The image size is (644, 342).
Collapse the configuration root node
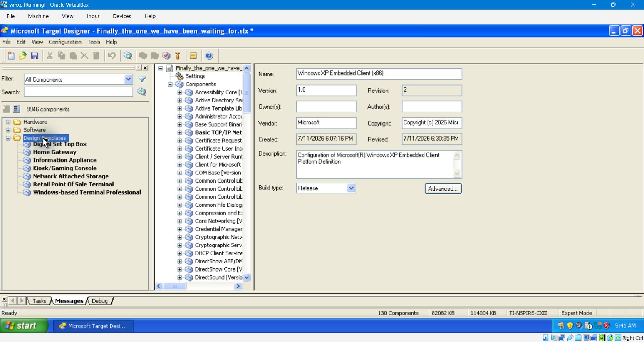(x=161, y=68)
